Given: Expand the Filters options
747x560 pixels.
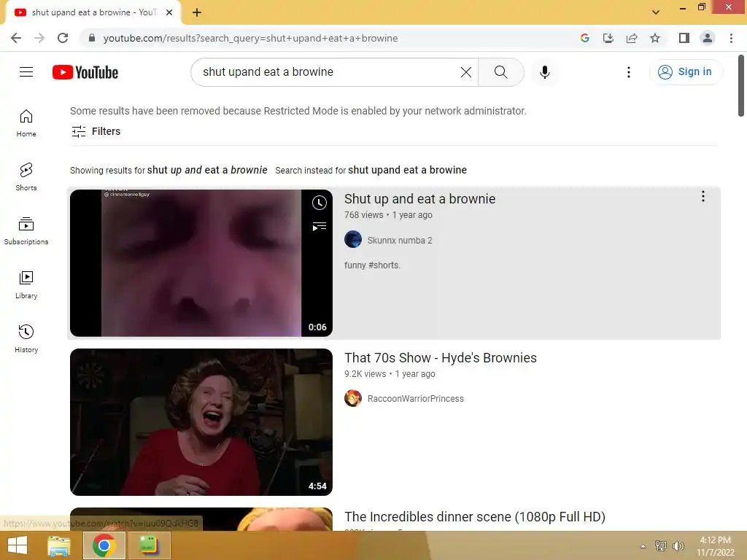Looking at the screenshot, I should click(x=96, y=131).
